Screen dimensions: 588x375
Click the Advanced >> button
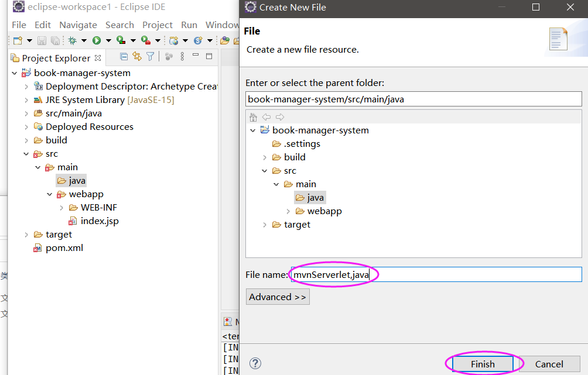(278, 297)
